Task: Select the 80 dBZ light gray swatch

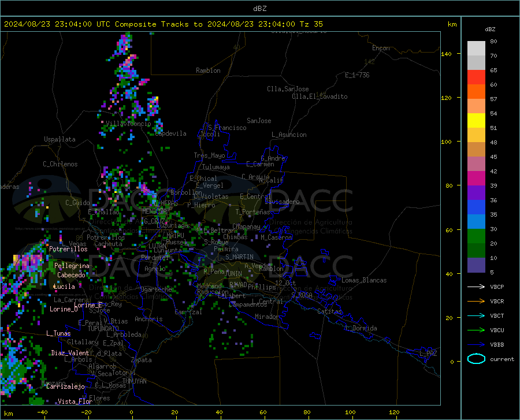Action: click(x=476, y=49)
